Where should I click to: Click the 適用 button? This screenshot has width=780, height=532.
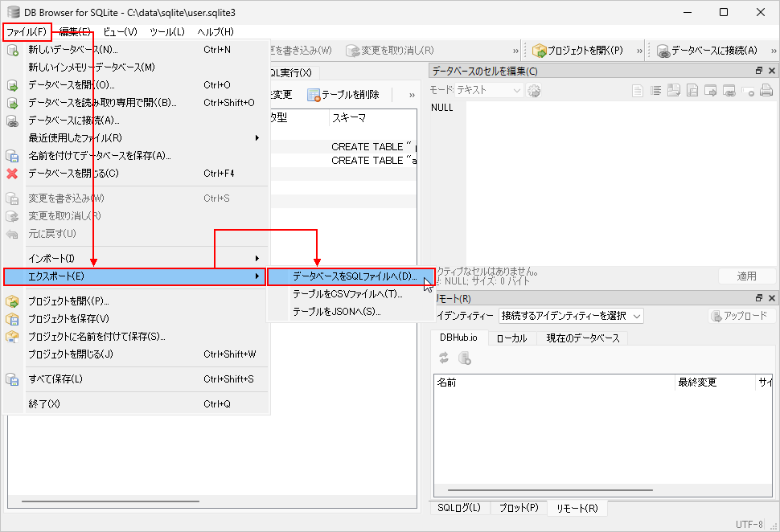click(746, 276)
